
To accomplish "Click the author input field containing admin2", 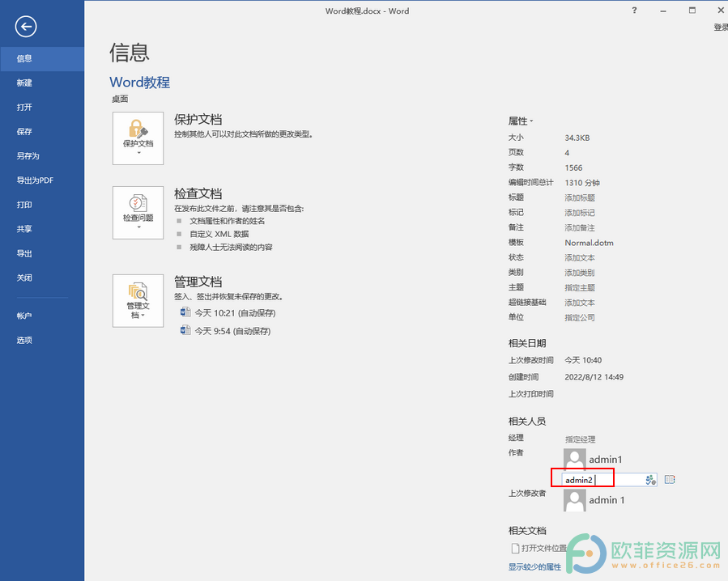I will coord(609,480).
